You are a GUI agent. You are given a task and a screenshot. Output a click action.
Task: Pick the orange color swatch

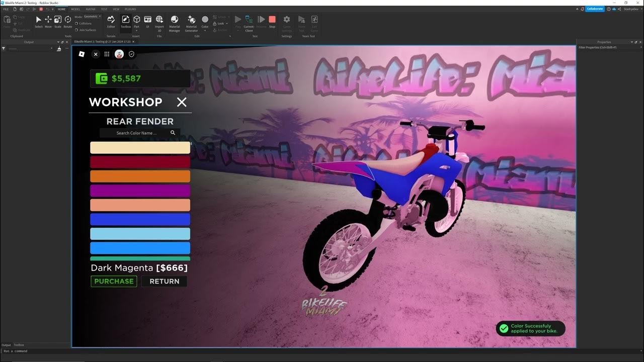coord(140,176)
